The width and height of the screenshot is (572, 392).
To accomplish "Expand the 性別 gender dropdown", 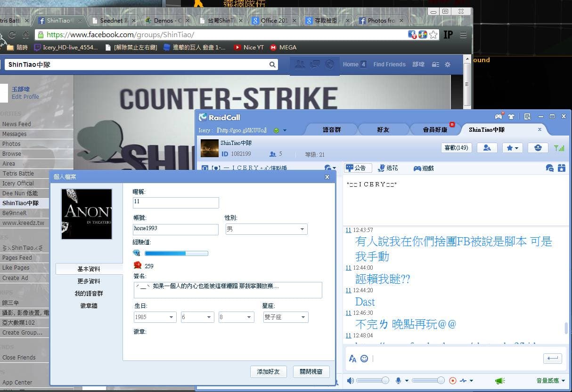I will tap(302, 229).
